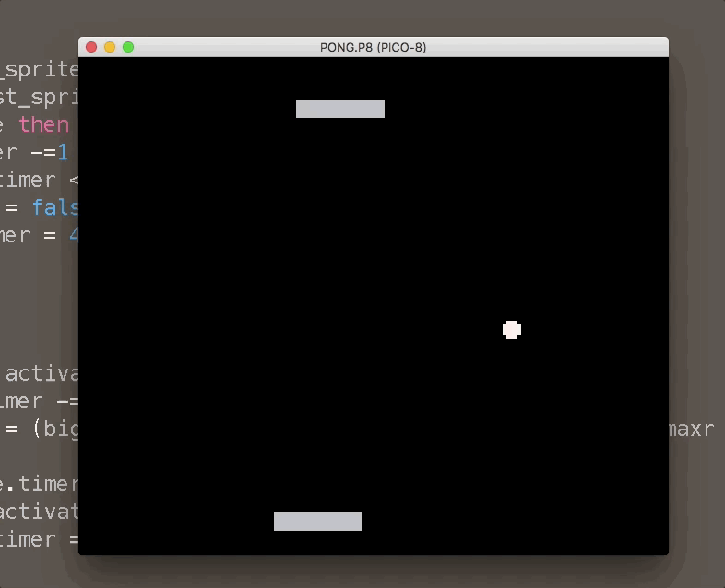Click the pink 'then' keyword in code editor
The width and height of the screenshot is (725, 588).
point(44,124)
